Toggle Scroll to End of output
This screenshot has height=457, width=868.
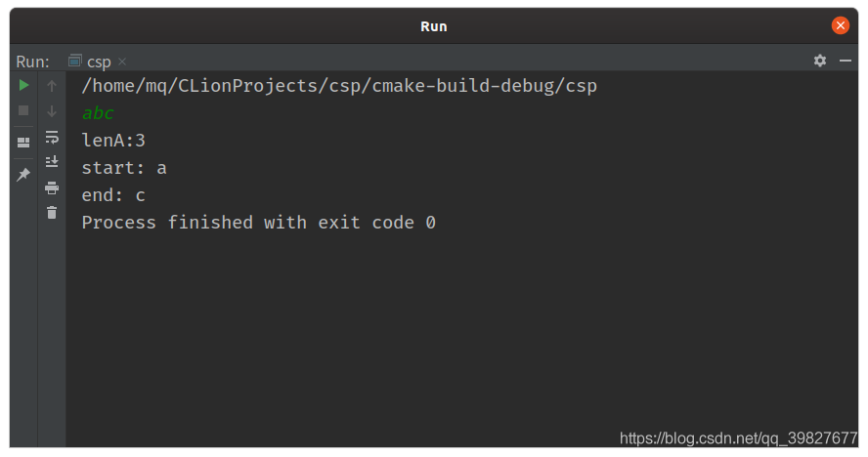click(52, 162)
